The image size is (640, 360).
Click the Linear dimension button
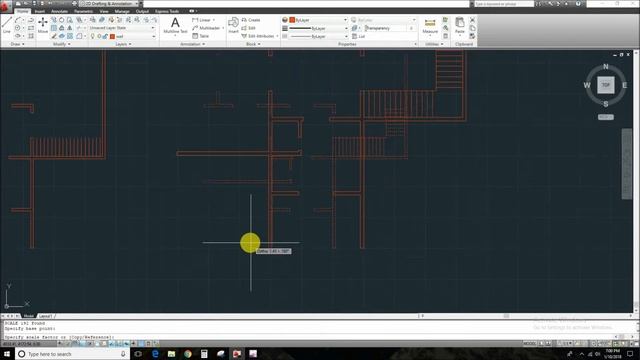pyautogui.click(x=201, y=20)
